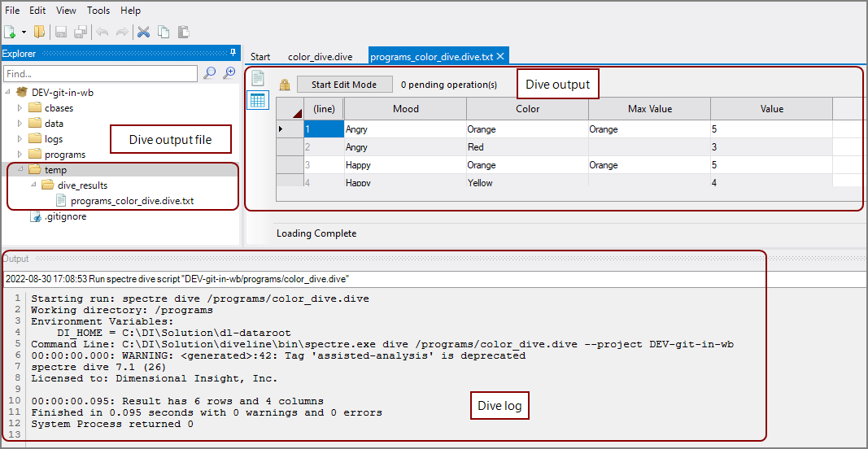This screenshot has width=868, height=449.
Task: Click the Copy icon in toolbar
Action: pyautogui.click(x=164, y=33)
